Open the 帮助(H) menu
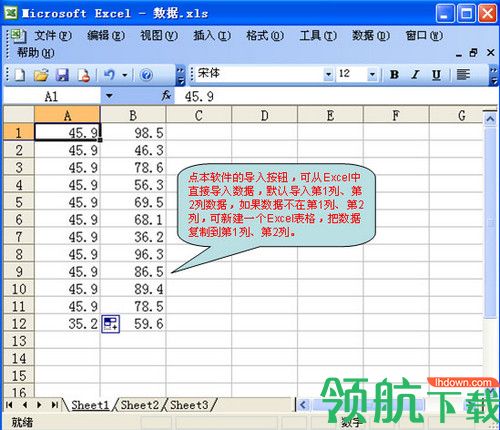500x430 pixels. pyautogui.click(x=35, y=52)
